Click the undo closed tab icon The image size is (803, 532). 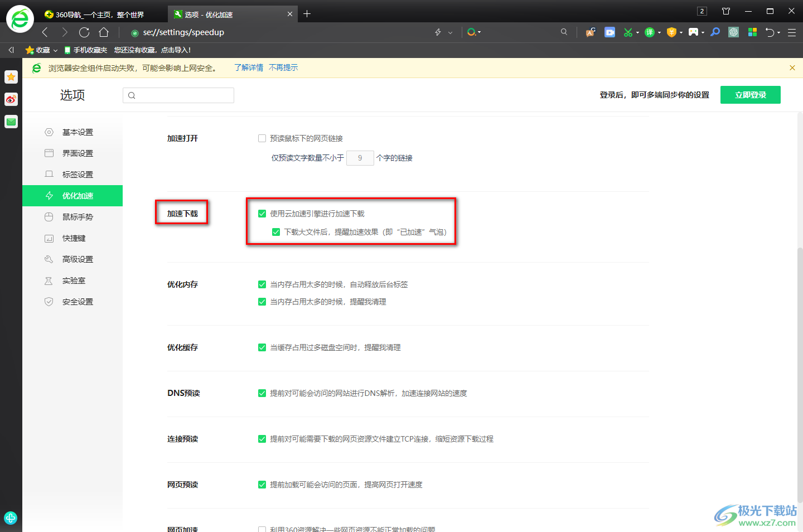pyautogui.click(x=770, y=32)
